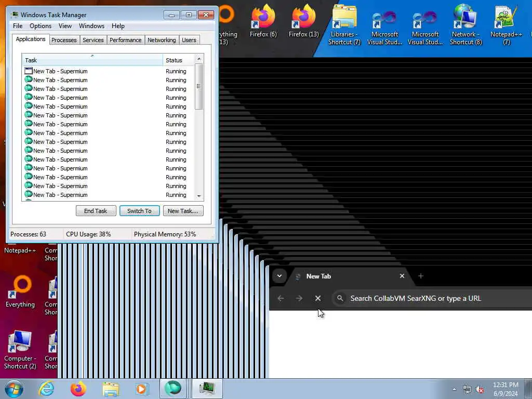
Task: Sort by the Status column header
Action: 179,60
